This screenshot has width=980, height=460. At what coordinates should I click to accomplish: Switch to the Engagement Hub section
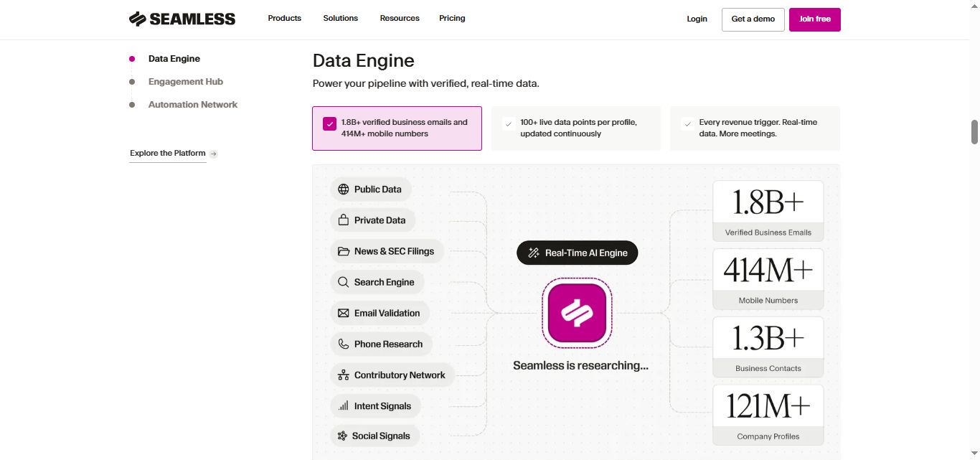point(185,81)
